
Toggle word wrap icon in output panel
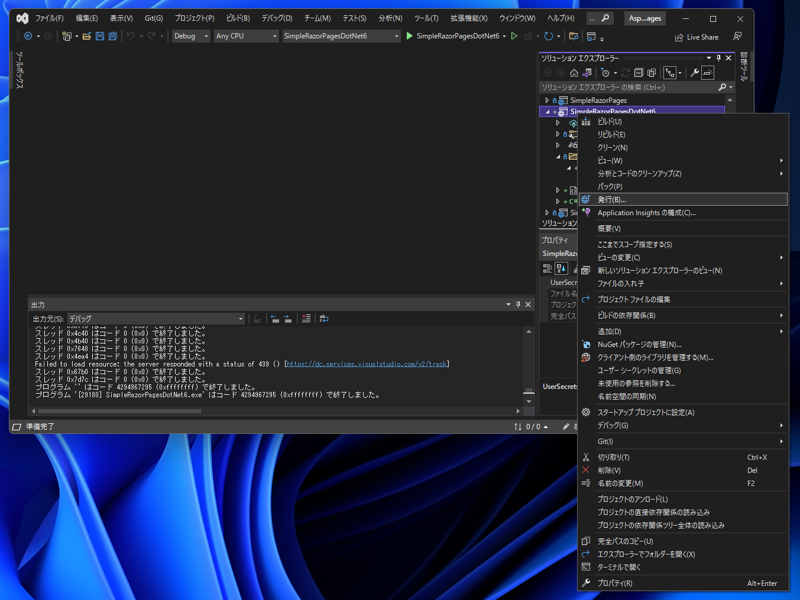[324, 318]
